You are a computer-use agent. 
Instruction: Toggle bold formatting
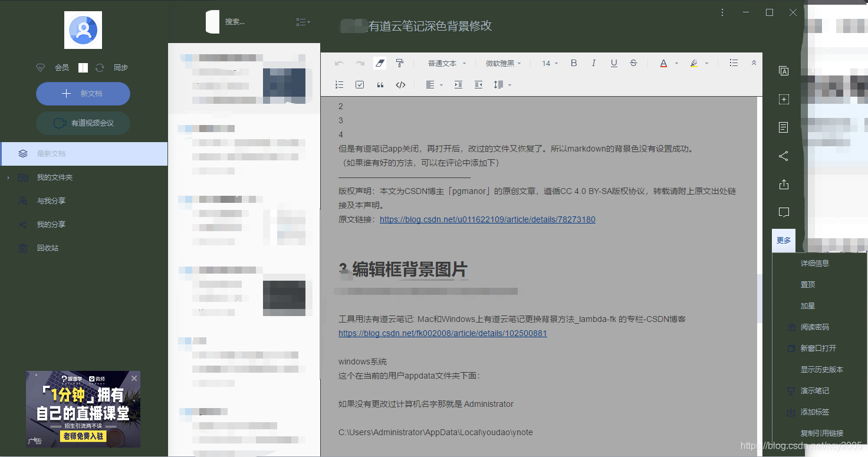(573, 63)
